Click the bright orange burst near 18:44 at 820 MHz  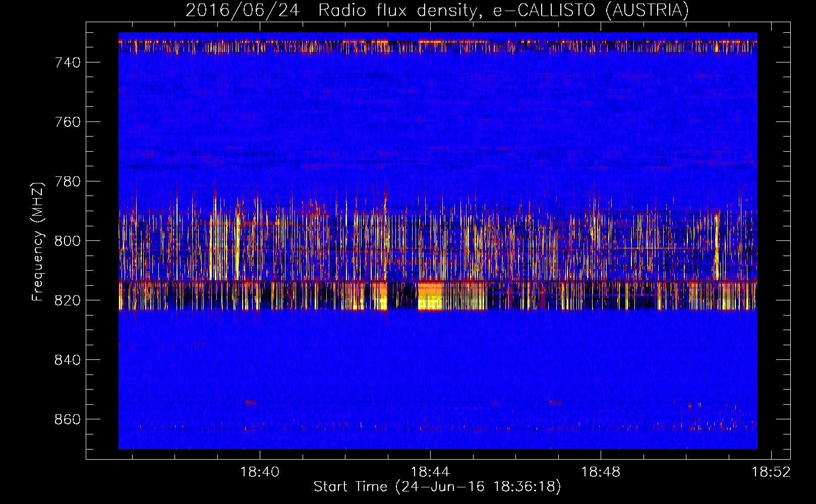430,296
